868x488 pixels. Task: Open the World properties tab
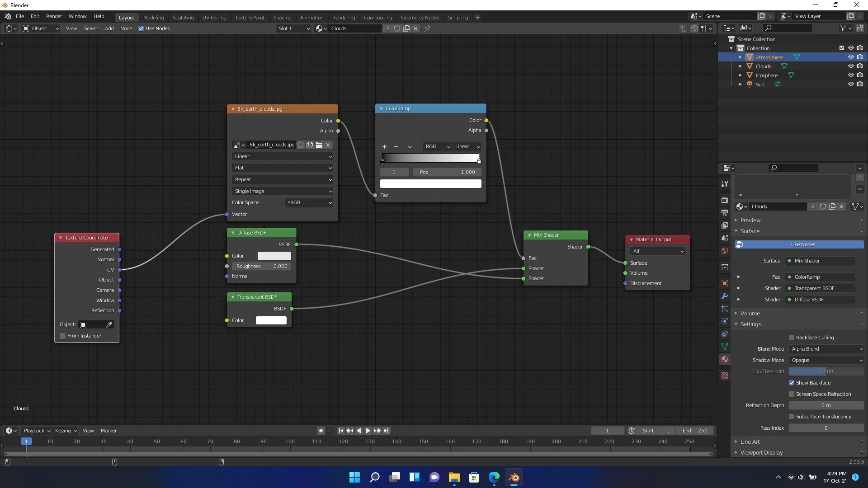(x=725, y=250)
